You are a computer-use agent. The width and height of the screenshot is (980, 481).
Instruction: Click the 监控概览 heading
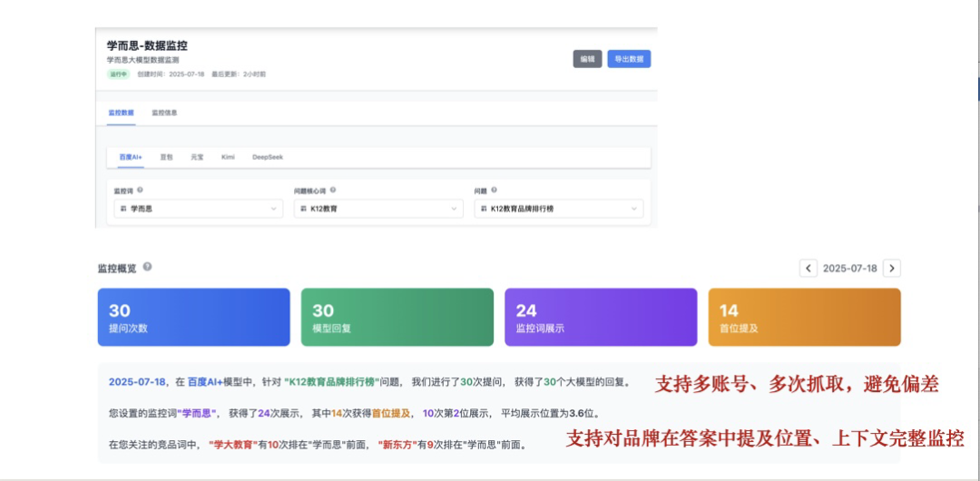117,268
